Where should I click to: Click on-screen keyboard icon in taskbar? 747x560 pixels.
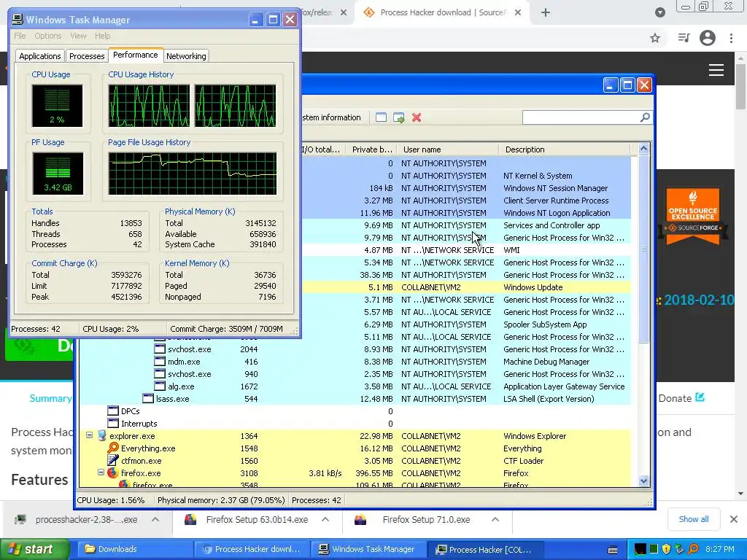click(x=613, y=550)
